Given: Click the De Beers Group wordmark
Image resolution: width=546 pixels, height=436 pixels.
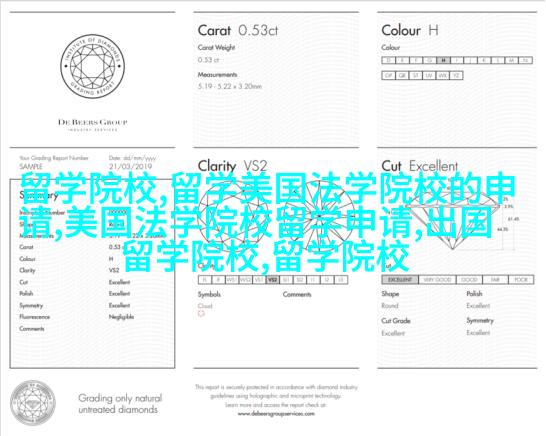Looking at the screenshot, I should click(92, 123).
